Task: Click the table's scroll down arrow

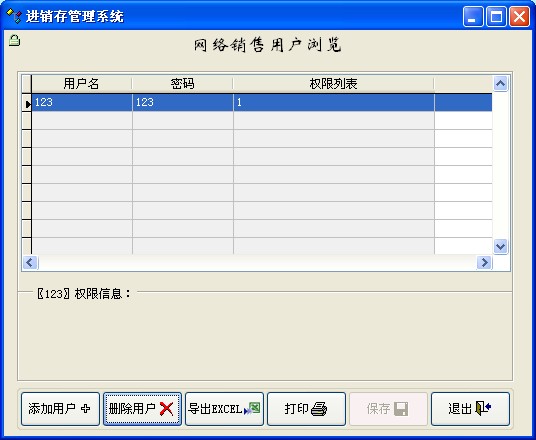Action: [500, 246]
